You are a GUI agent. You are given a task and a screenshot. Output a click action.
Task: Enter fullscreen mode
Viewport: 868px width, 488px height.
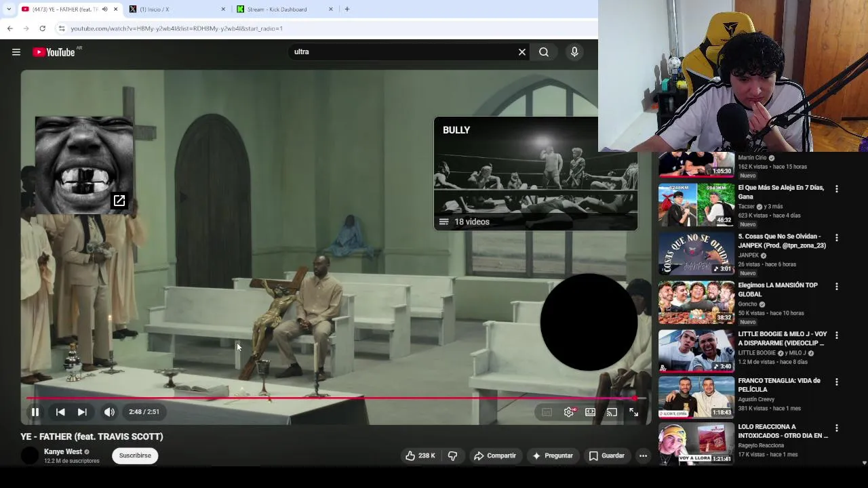(x=633, y=412)
